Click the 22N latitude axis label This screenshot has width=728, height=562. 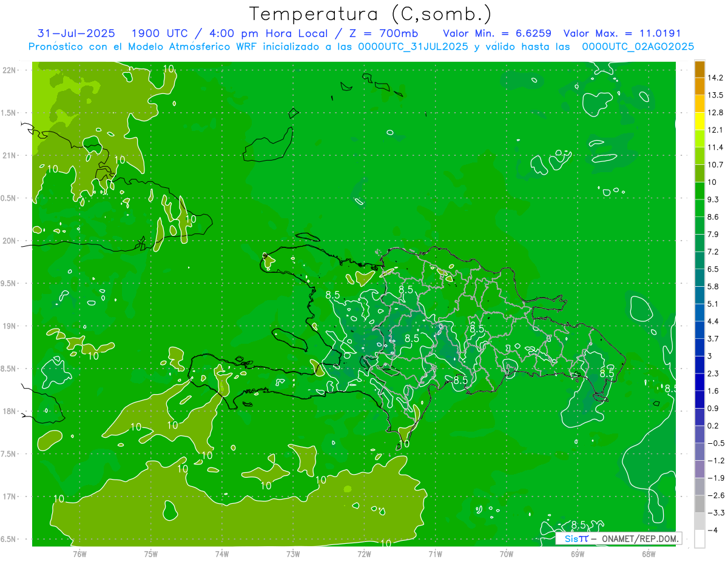(x=10, y=70)
